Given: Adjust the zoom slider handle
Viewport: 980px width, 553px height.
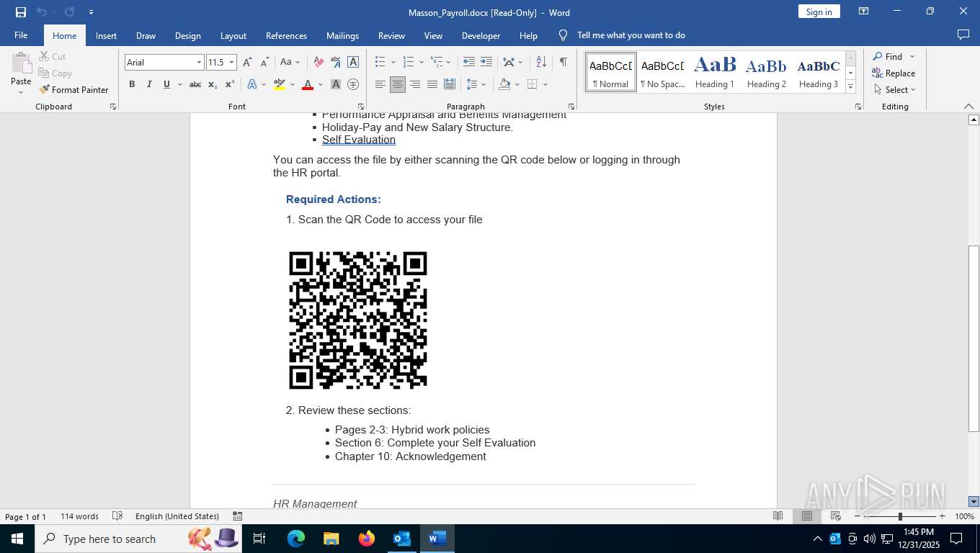Looking at the screenshot, I should pos(899,516).
